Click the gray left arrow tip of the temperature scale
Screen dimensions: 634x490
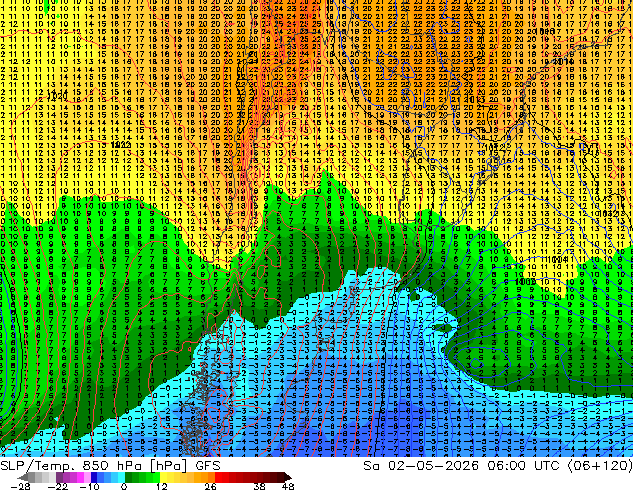tap(22, 477)
